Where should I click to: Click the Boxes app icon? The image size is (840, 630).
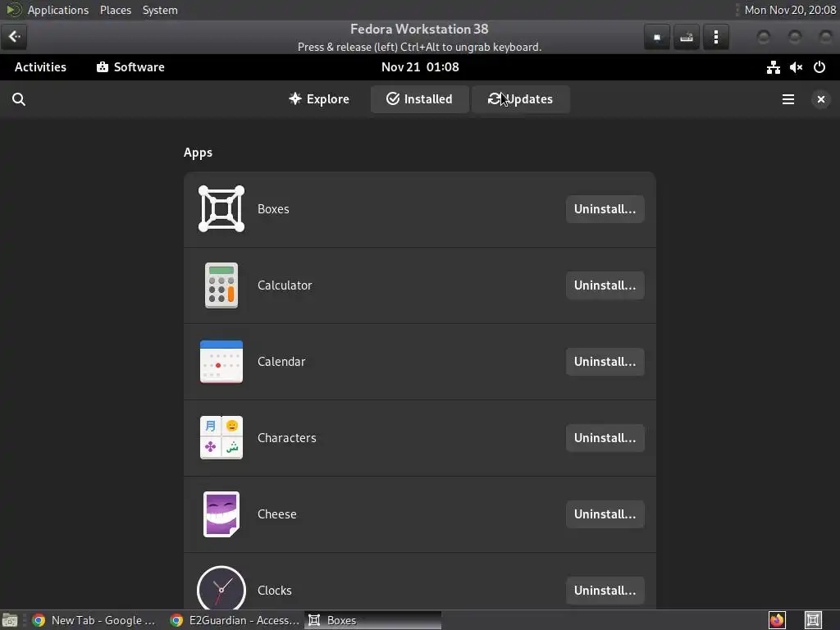(x=221, y=209)
